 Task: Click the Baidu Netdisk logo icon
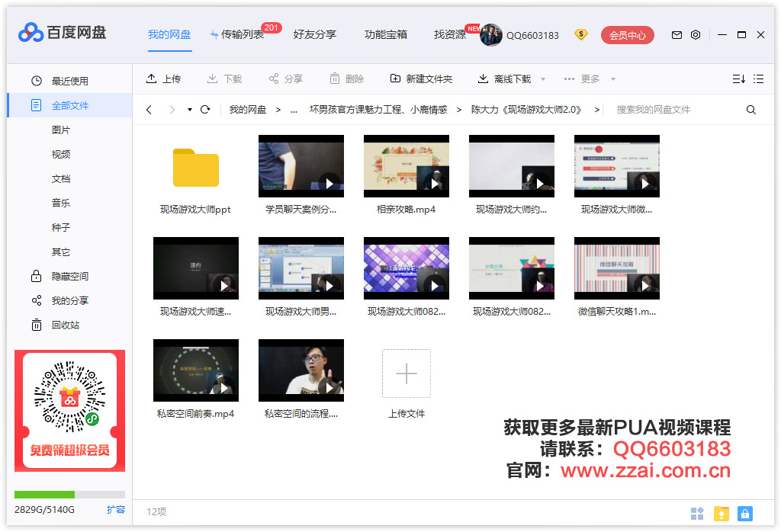(x=31, y=33)
